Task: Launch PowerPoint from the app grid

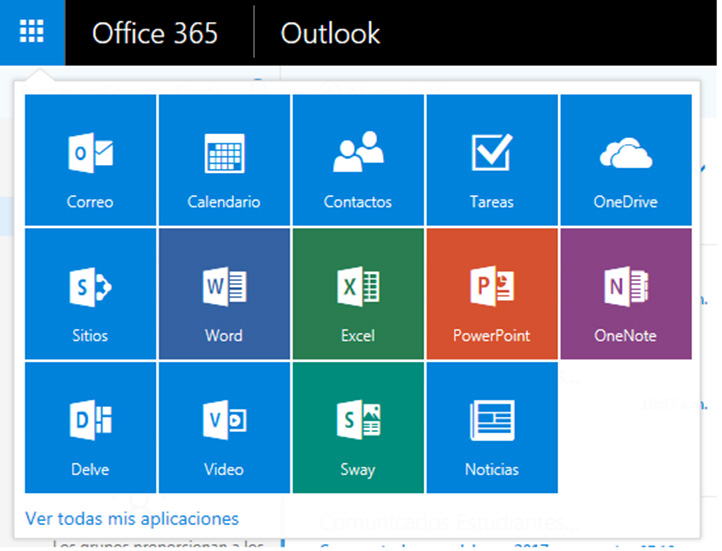Action: click(x=492, y=294)
